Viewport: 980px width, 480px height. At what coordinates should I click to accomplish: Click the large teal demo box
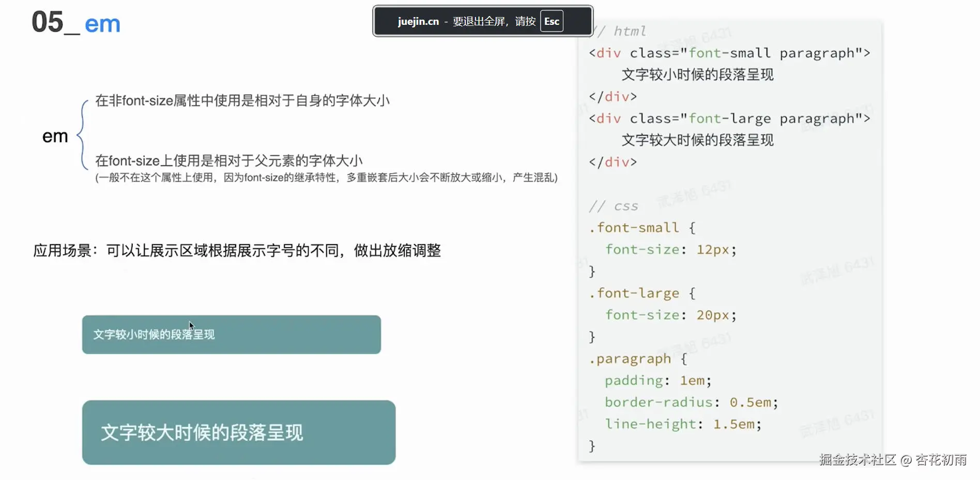(239, 432)
